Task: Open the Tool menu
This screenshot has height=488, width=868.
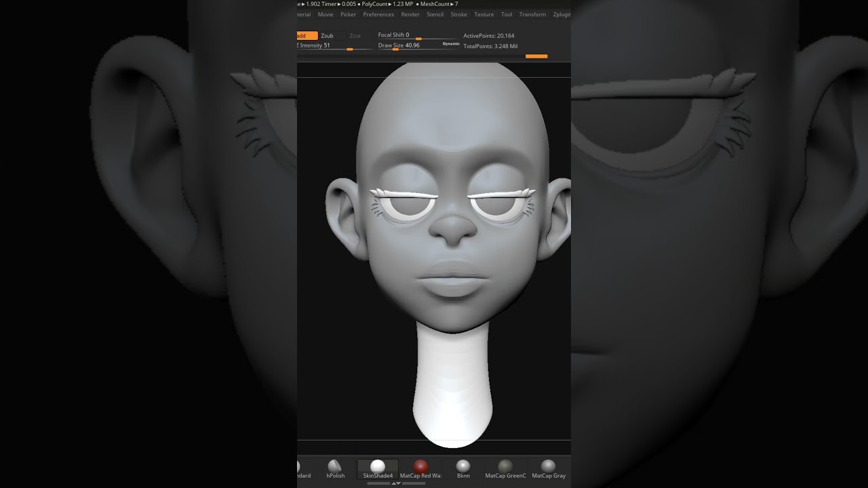Action: [x=507, y=14]
